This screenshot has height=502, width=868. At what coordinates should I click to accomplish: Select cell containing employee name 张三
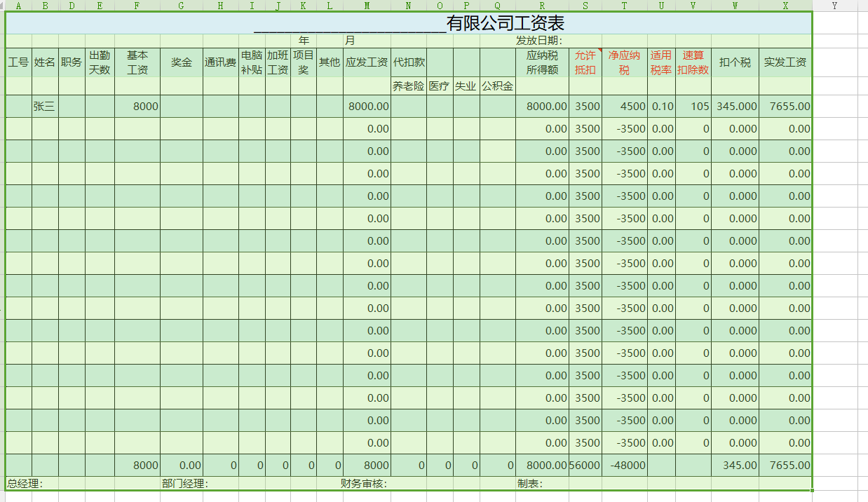coord(45,106)
